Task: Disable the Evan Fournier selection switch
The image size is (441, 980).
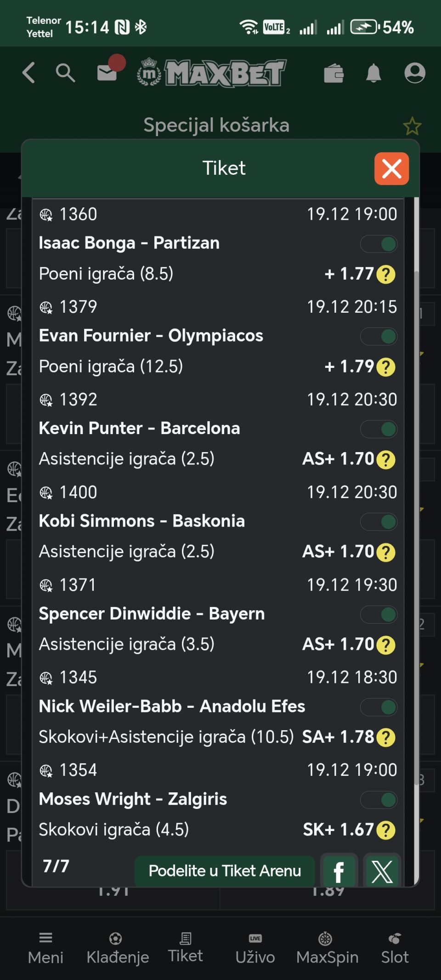Action: [379, 337]
